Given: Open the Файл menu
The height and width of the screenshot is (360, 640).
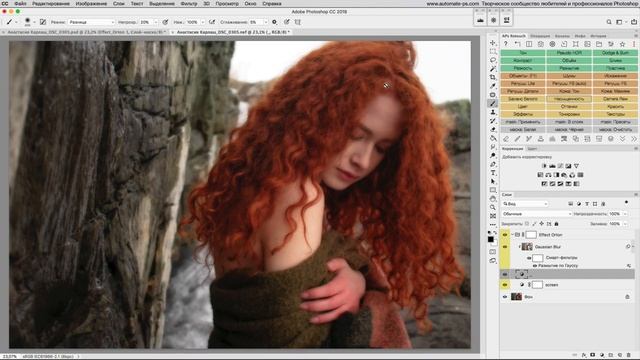Looking at the screenshot, I should point(20,4).
